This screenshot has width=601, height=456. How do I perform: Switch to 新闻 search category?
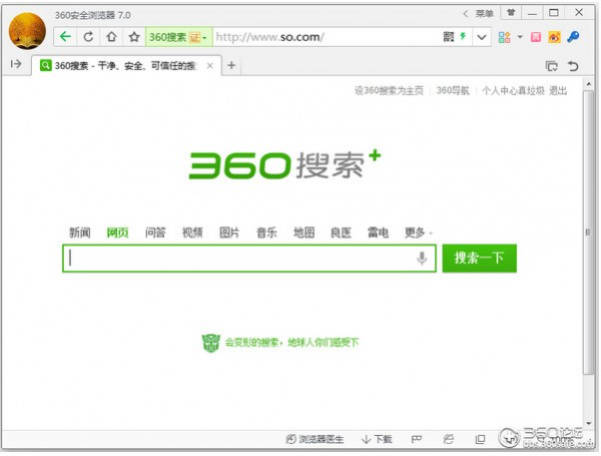pos(80,232)
